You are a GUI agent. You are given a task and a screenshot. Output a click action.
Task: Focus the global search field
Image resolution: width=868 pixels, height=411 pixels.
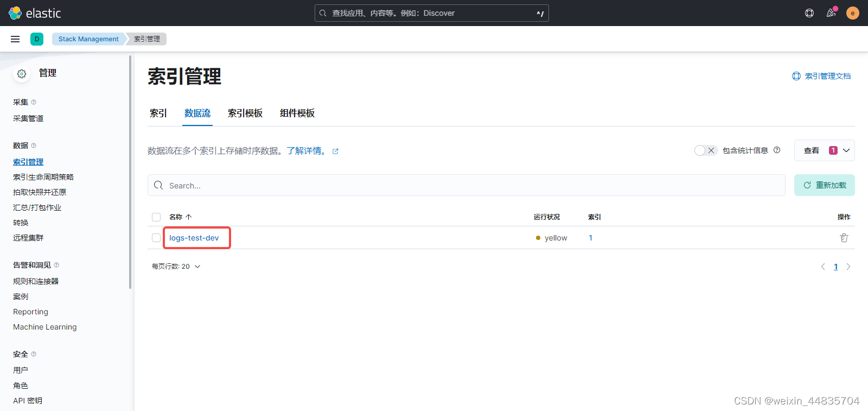coord(432,13)
